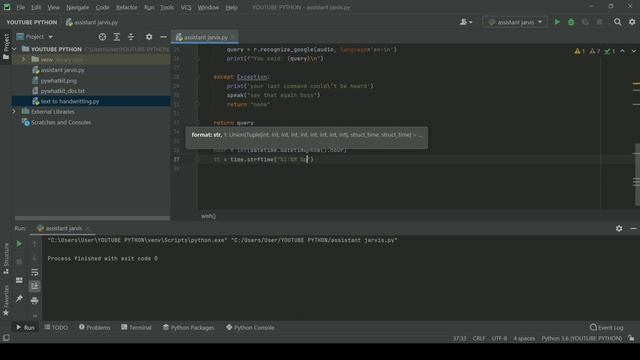This screenshot has height=360, width=640.
Task: Open the run configuration dropdown
Action: [x=515, y=22]
